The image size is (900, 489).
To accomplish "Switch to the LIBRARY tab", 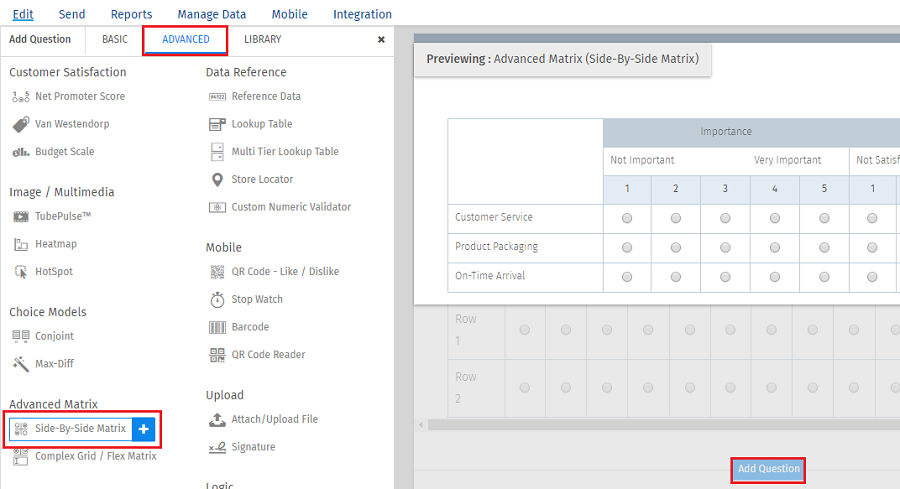I will (262, 40).
